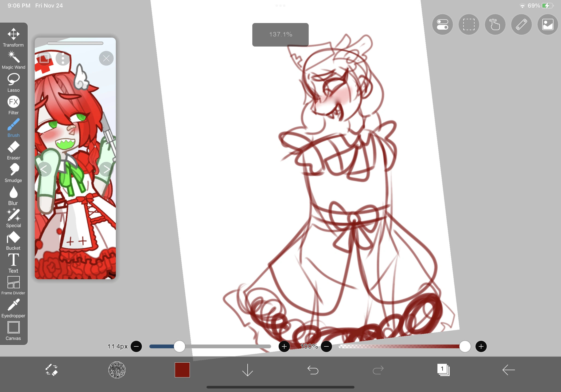This screenshot has height=392, width=561.
Task: Select the Magic Wand tool
Action: pos(13,60)
